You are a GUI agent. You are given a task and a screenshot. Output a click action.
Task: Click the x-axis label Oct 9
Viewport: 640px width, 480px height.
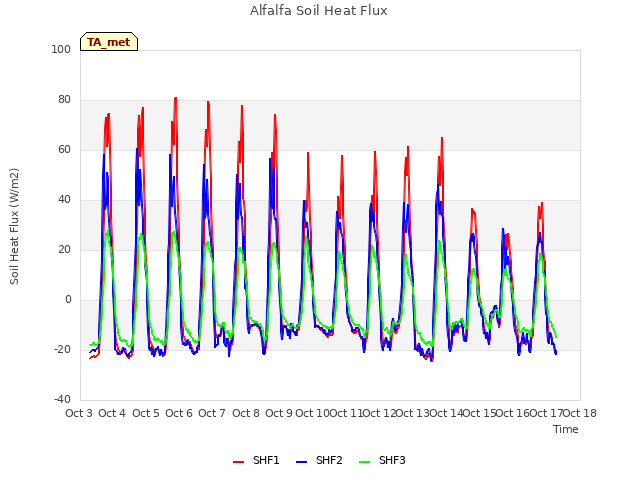279,413
